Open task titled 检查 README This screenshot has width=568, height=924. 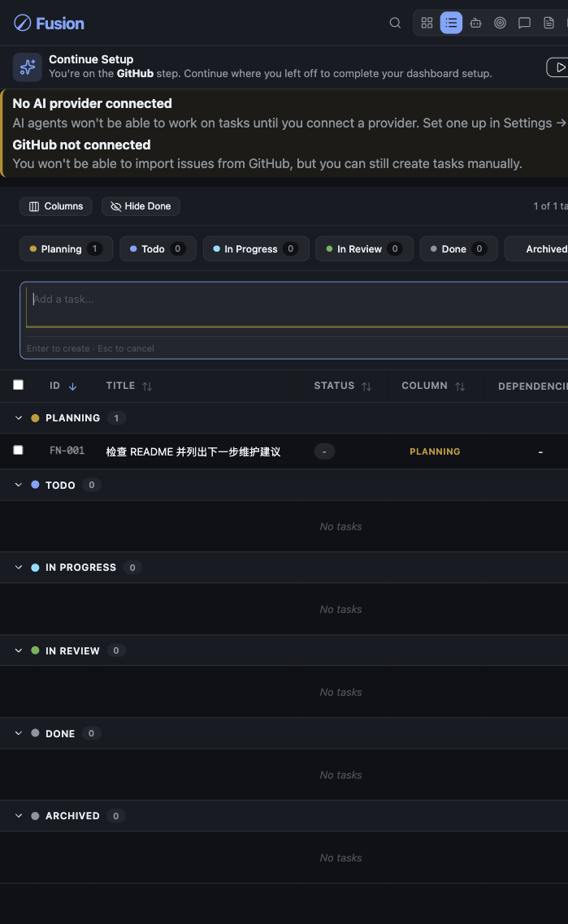coord(193,451)
